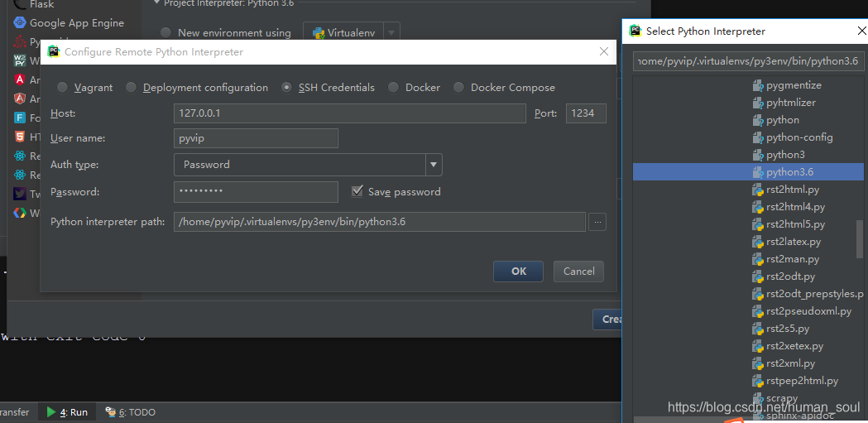
Task: Click the HTML5 project type icon
Action: (x=20, y=137)
